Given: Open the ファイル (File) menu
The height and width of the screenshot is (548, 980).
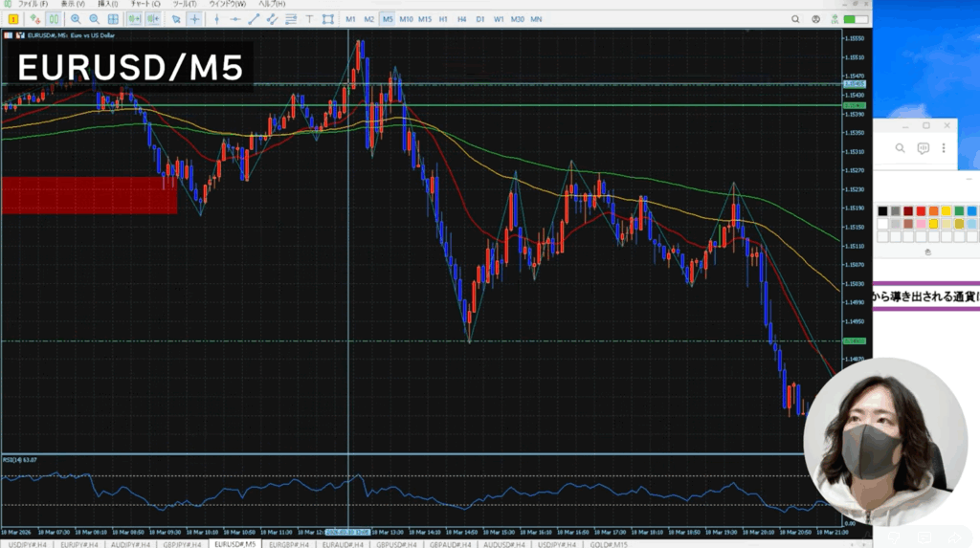Looking at the screenshot, I should click(33, 5).
